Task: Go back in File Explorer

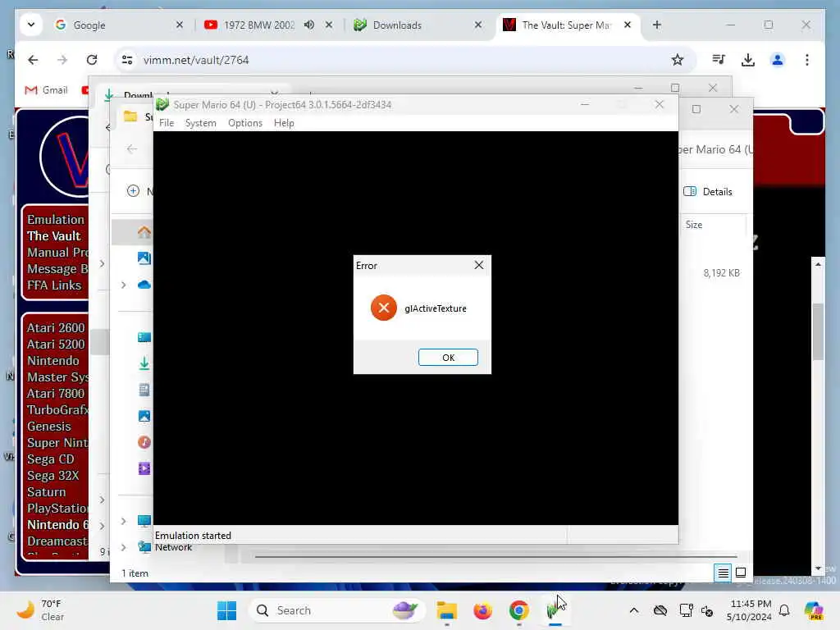Action: click(x=132, y=149)
